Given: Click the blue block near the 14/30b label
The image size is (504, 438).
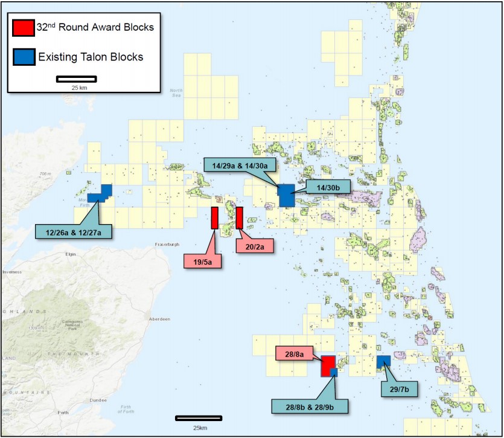Looking at the screenshot, I should (286, 195).
